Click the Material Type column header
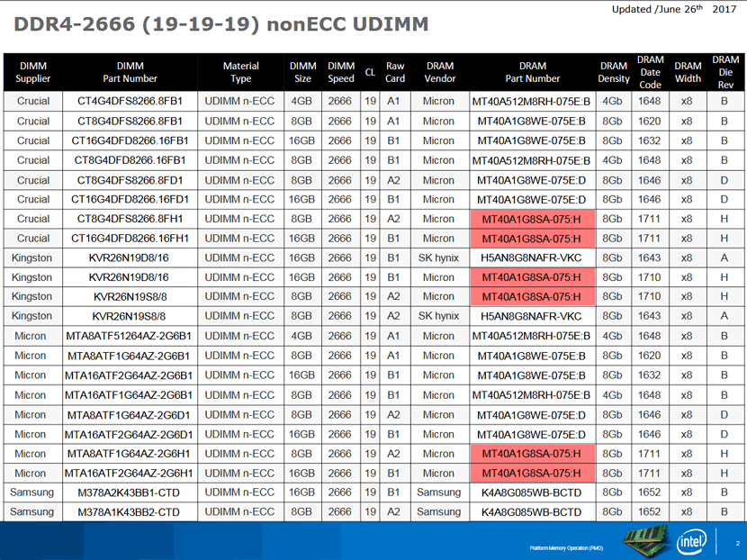The image size is (747, 560). [241, 72]
